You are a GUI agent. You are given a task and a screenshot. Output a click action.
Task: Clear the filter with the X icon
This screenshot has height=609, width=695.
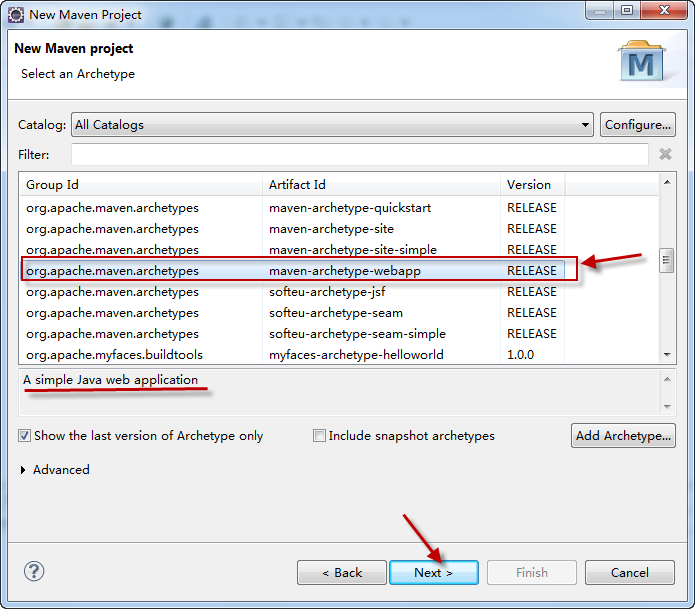[x=665, y=154]
